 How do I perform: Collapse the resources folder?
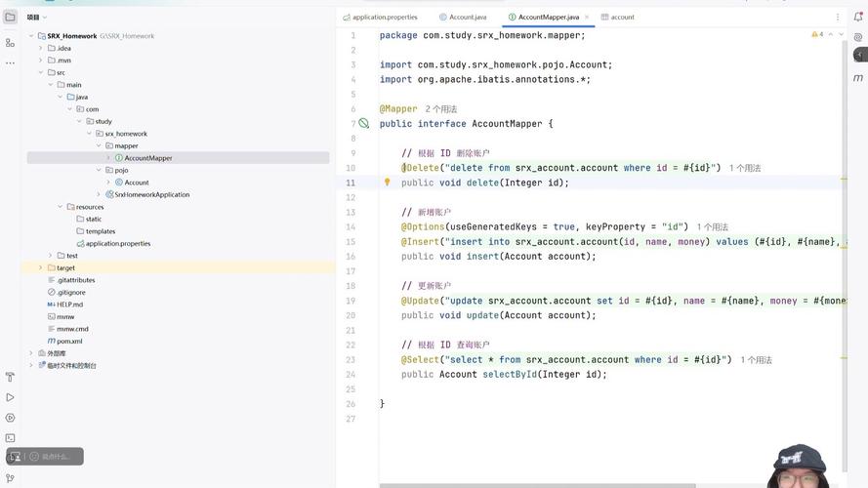pos(60,207)
